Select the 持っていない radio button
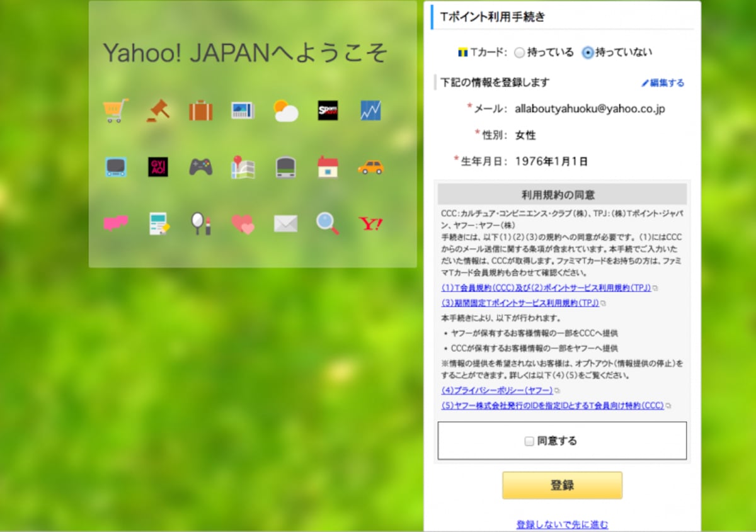Screen dimensions: 756x532 588,53
